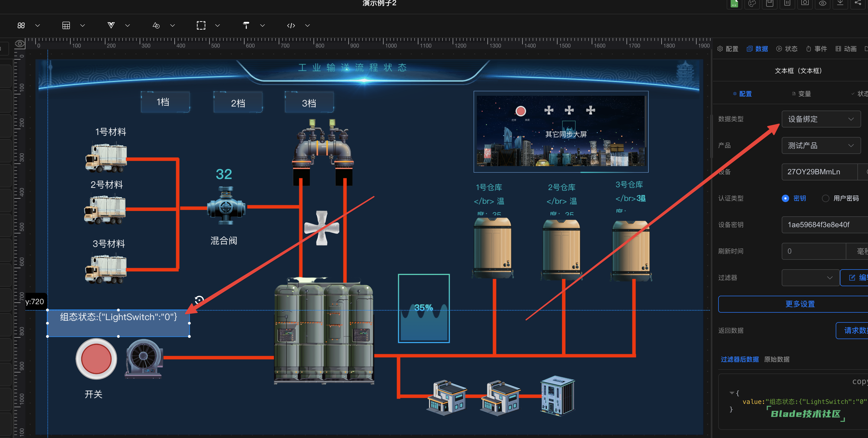868x438 pixels.
Task: Click the red round 开关 switch button
Action: (96, 359)
